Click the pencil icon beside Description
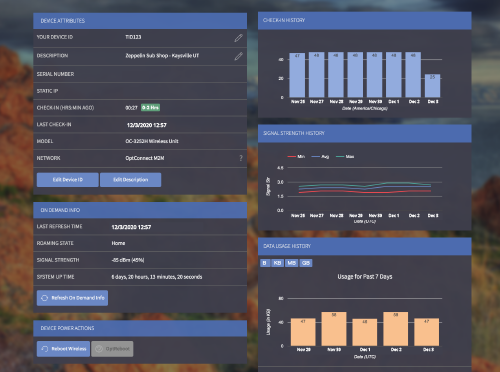The image size is (500, 372). click(238, 56)
